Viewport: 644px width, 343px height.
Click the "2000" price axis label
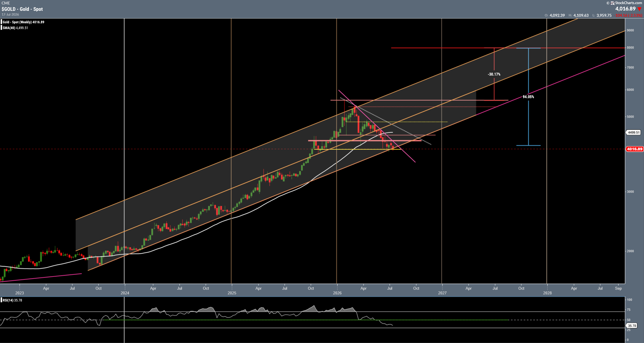630,251
